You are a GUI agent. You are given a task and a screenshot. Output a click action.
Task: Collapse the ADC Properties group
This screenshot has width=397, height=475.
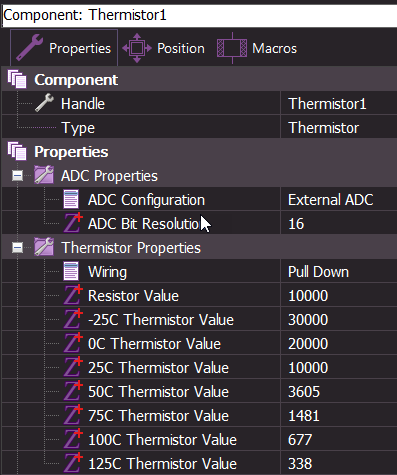[17, 176]
